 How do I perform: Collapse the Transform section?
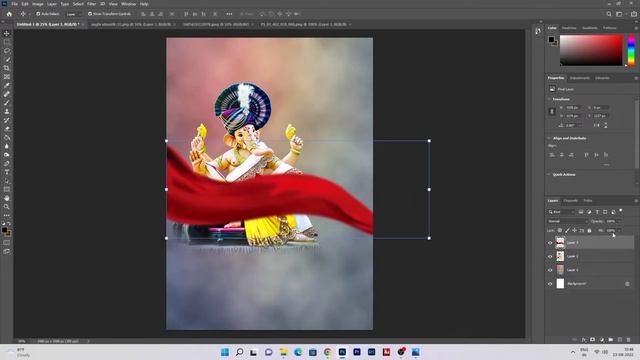click(549, 99)
